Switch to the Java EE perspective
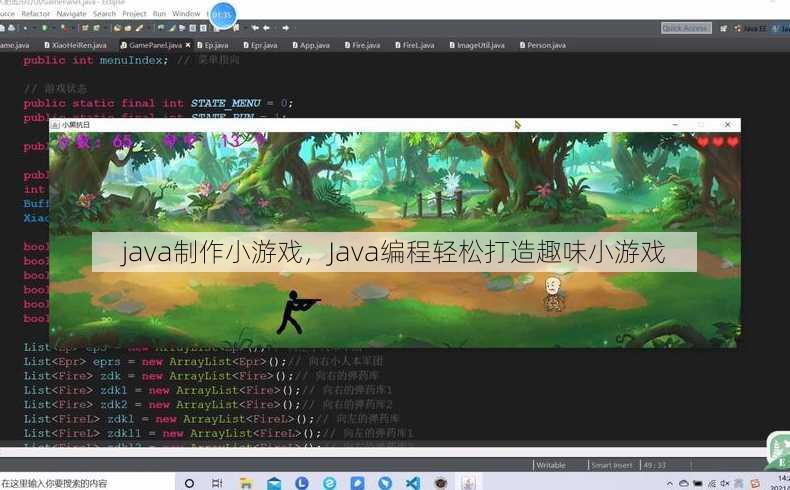790x490 pixels. point(751,29)
